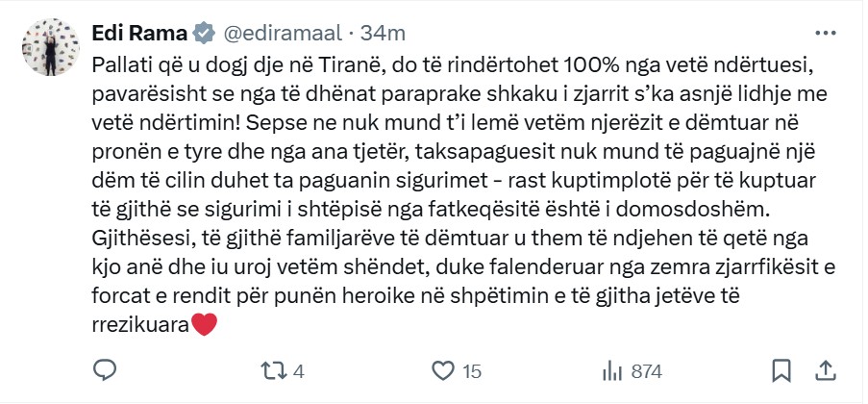Like the tweet with the heart outline

443,369
